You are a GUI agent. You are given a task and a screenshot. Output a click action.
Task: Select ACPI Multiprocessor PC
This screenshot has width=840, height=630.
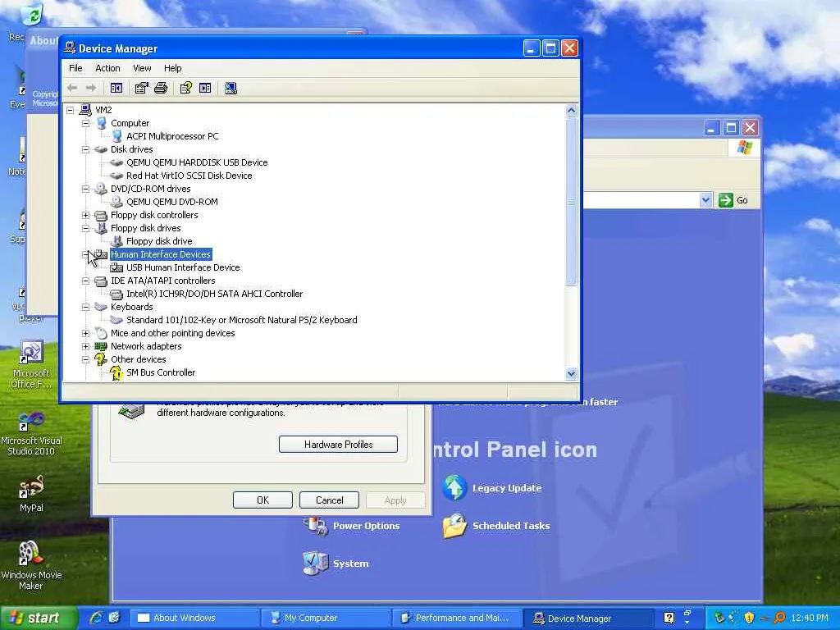(x=172, y=136)
